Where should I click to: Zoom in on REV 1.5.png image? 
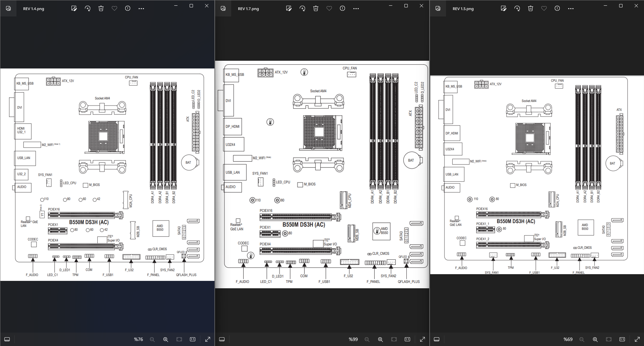point(595,339)
